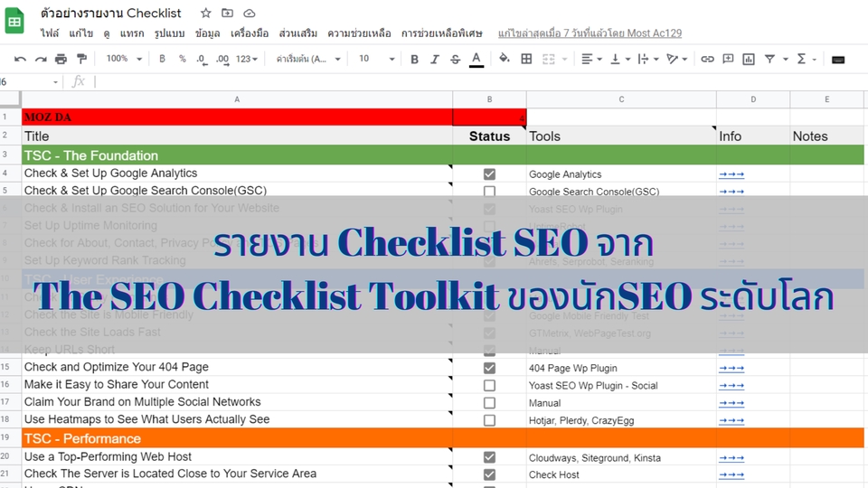Open Info link for Google Analytics row

[x=731, y=174]
